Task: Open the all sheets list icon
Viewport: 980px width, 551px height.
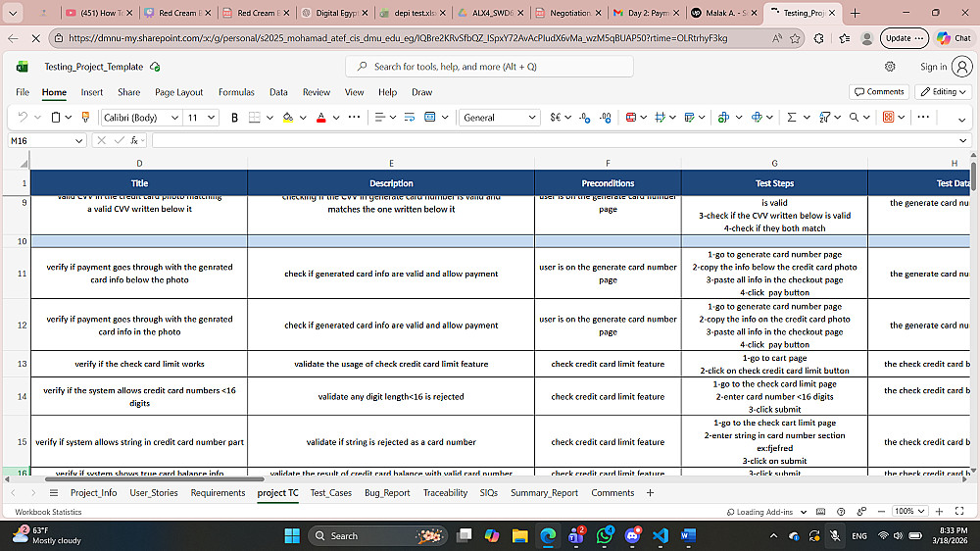Action: coord(54,493)
